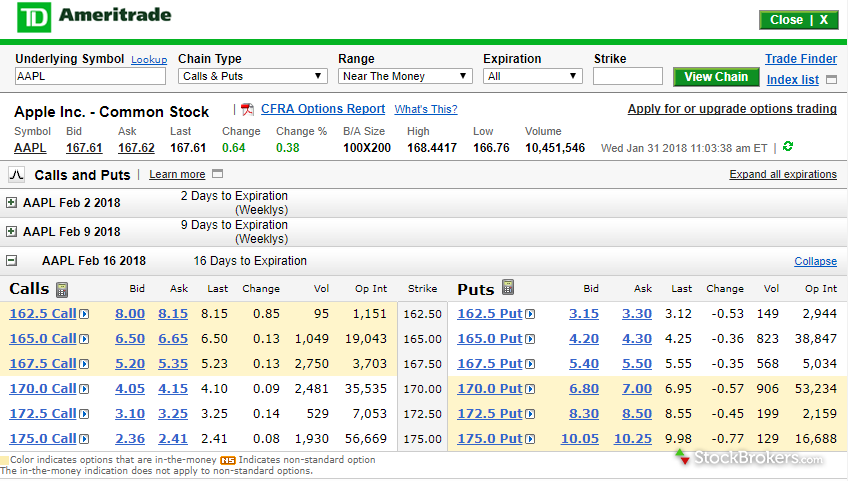Click into the Strike input field

[x=627, y=76]
